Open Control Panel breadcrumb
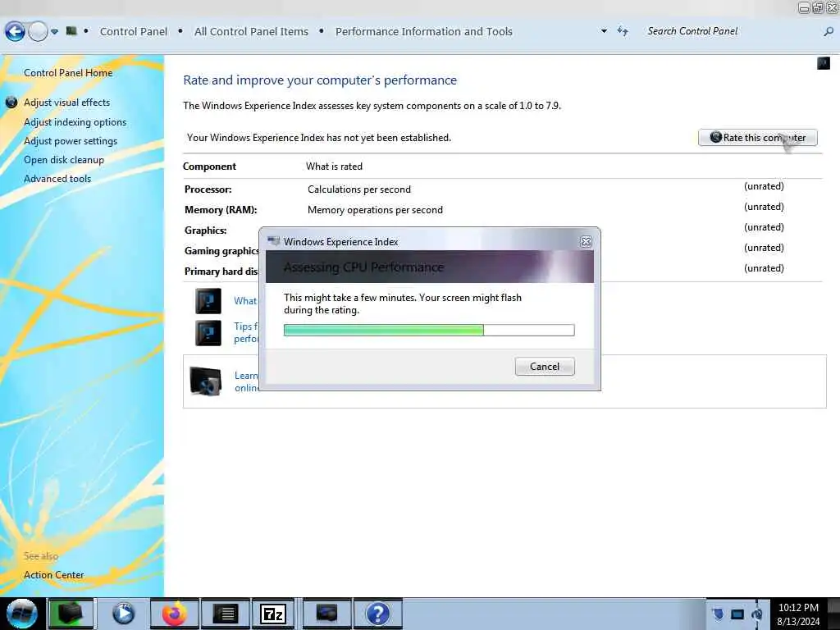This screenshot has width=840, height=630. pos(134,32)
